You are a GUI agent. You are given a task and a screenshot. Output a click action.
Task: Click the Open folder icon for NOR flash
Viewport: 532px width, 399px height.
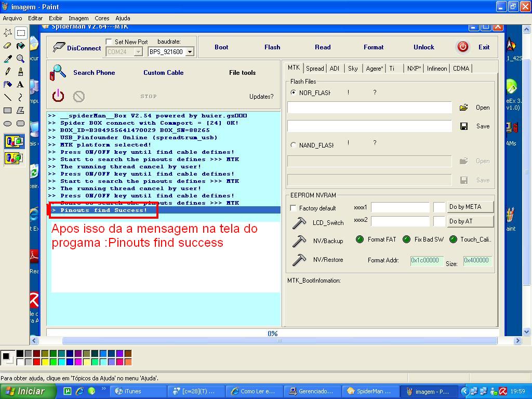pyautogui.click(x=463, y=108)
